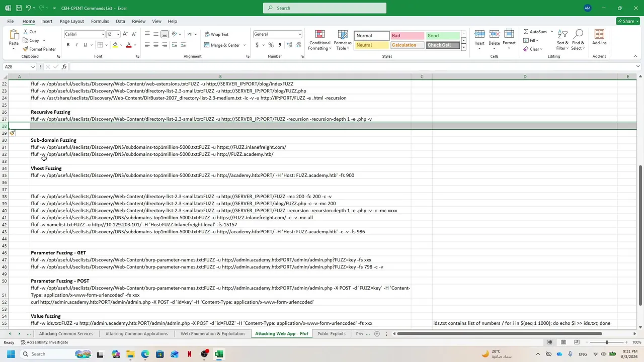Switch to Attacking Common Services sheet
Screen dimensions: 644x362
point(66,334)
